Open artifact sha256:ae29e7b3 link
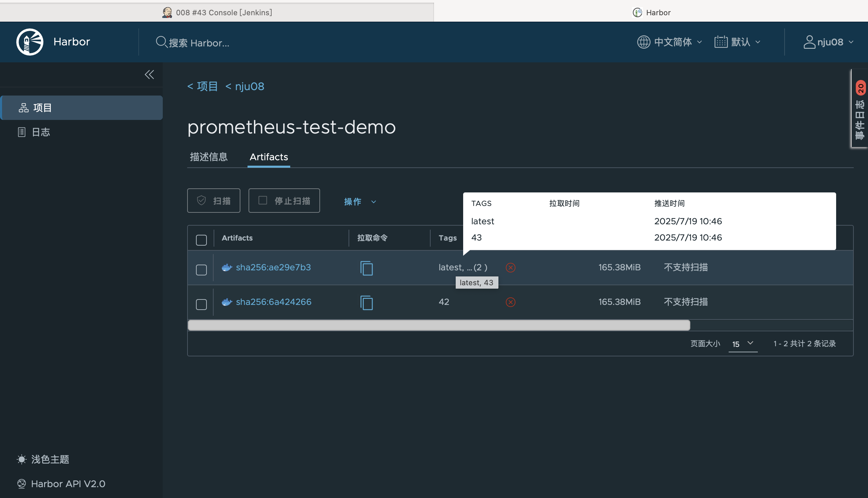 pos(273,268)
